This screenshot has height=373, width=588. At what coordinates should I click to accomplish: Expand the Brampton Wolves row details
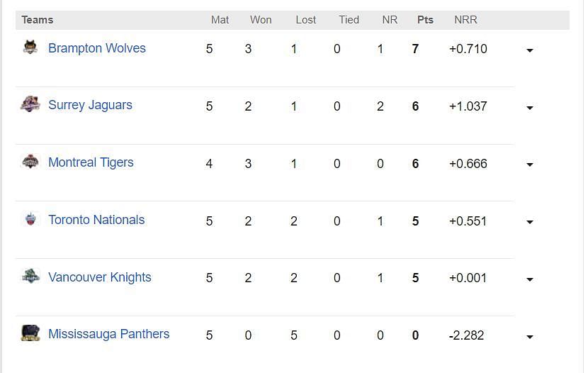pos(529,50)
